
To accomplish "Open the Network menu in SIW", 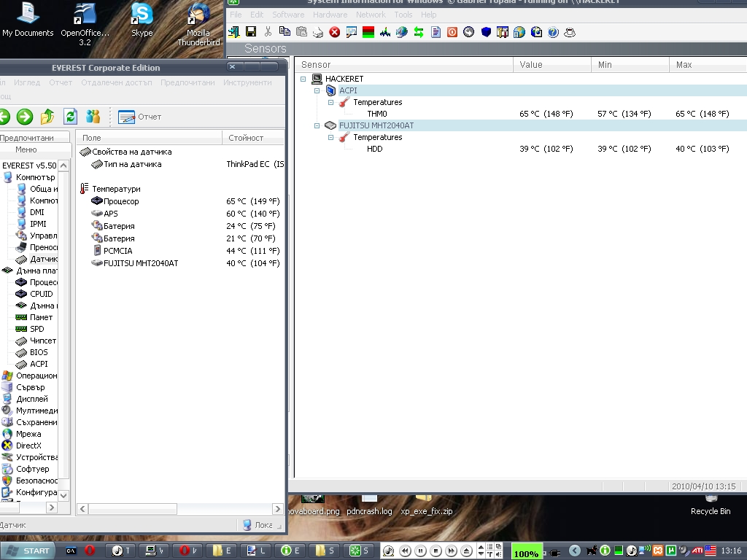I will click(371, 15).
